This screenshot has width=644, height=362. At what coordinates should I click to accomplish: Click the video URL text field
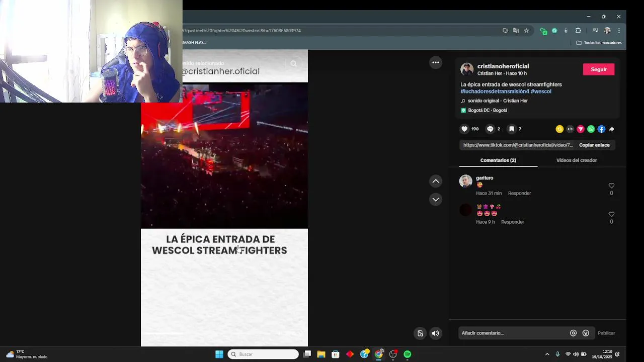[518, 145]
